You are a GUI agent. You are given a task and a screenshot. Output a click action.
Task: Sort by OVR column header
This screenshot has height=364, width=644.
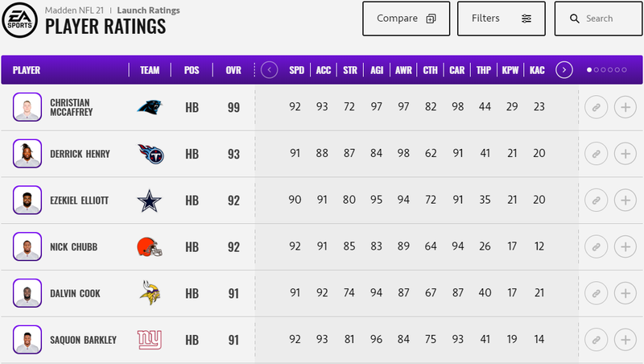233,70
